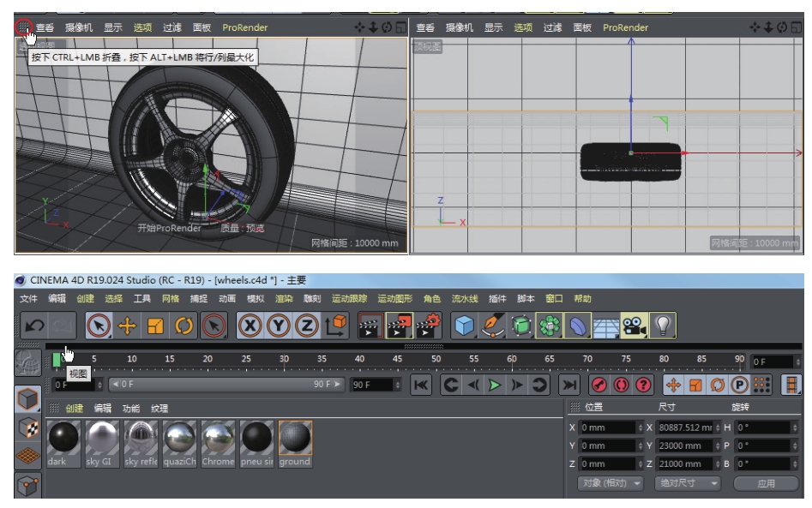The image size is (812, 508).
Task: Toggle X-axis lock button
Action: (250, 326)
